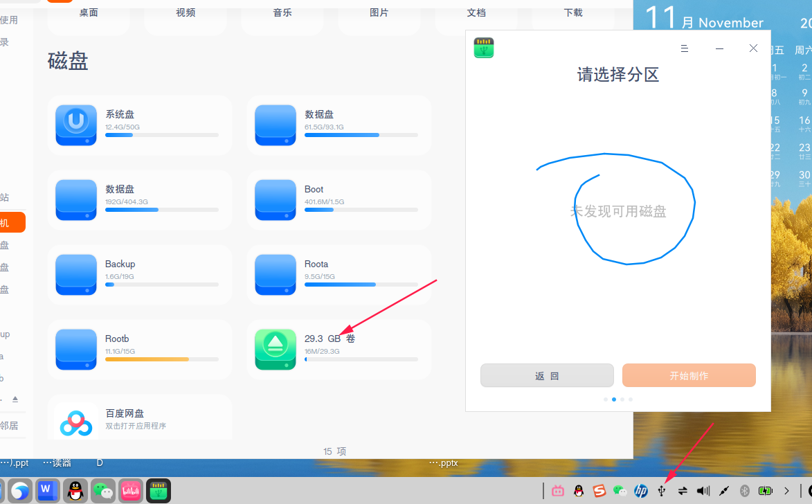Open the USB maker hamburger menu
The image size is (812, 504).
pyautogui.click(x=684, y=48)
